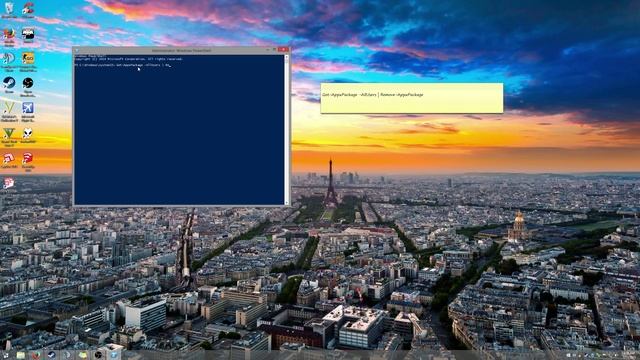The image size is (640, 360).
Task: Switch to OBS on the taskbar
Action: pos(98,355)
